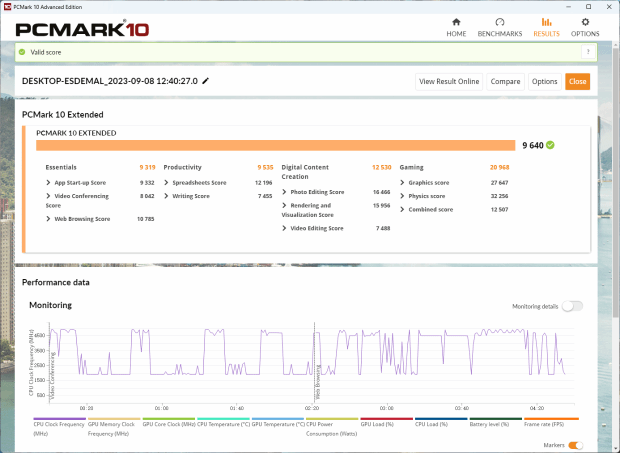Click the help question mark button
The width and height of the screenshot is (620, 453).
(x=588, y=52)
